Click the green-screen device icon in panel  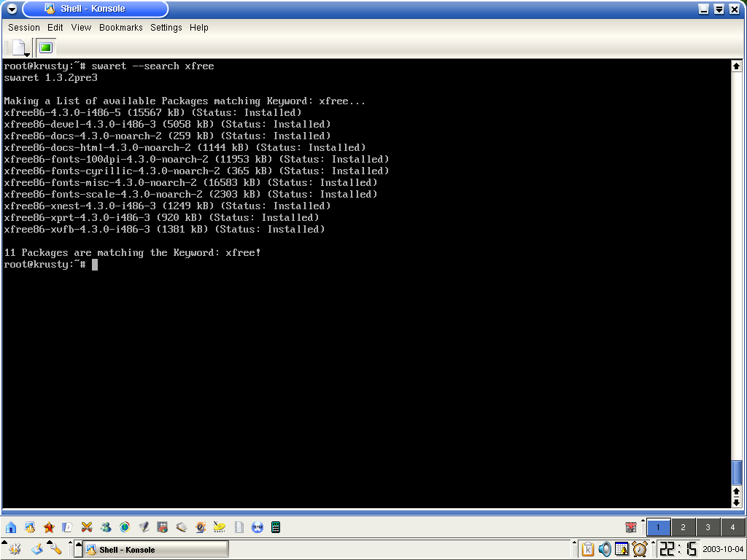(276, 527)
